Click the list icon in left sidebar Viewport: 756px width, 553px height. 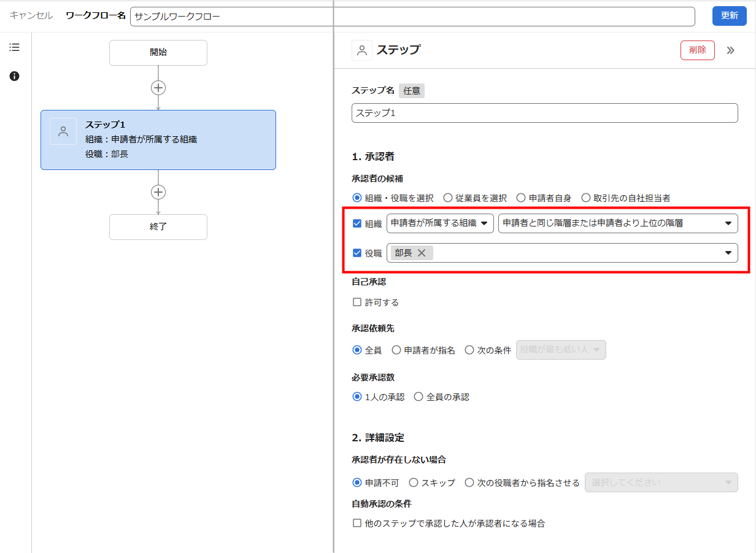coord(15,47)
